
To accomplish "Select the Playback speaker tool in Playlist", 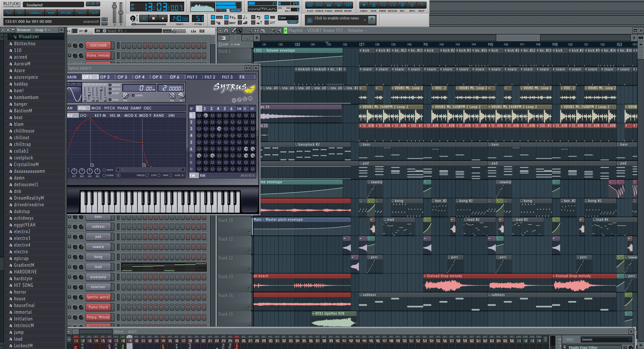I will pyautogui.click(x=279, y=31).
